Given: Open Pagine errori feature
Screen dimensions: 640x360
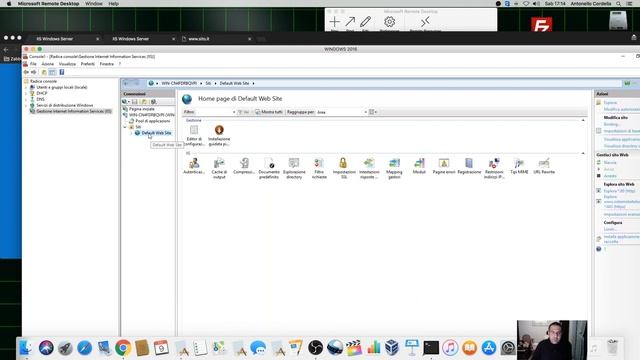Looking at the screenshot, I should (x=444, y=166).
